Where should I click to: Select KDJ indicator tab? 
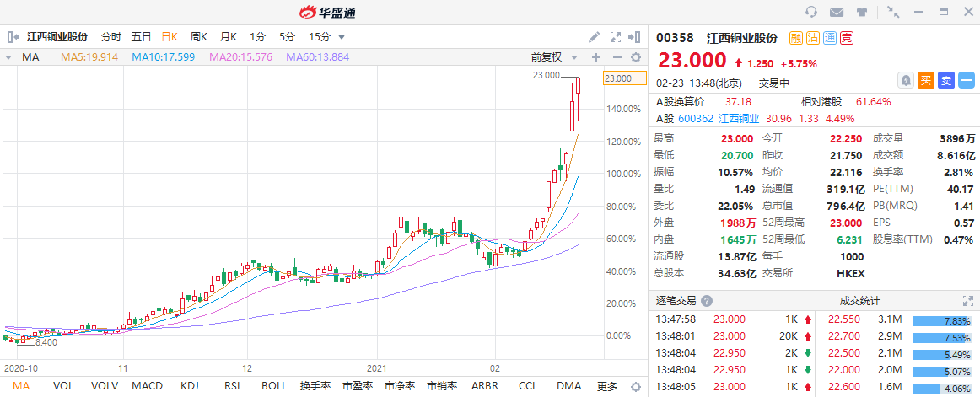(190, 386)
